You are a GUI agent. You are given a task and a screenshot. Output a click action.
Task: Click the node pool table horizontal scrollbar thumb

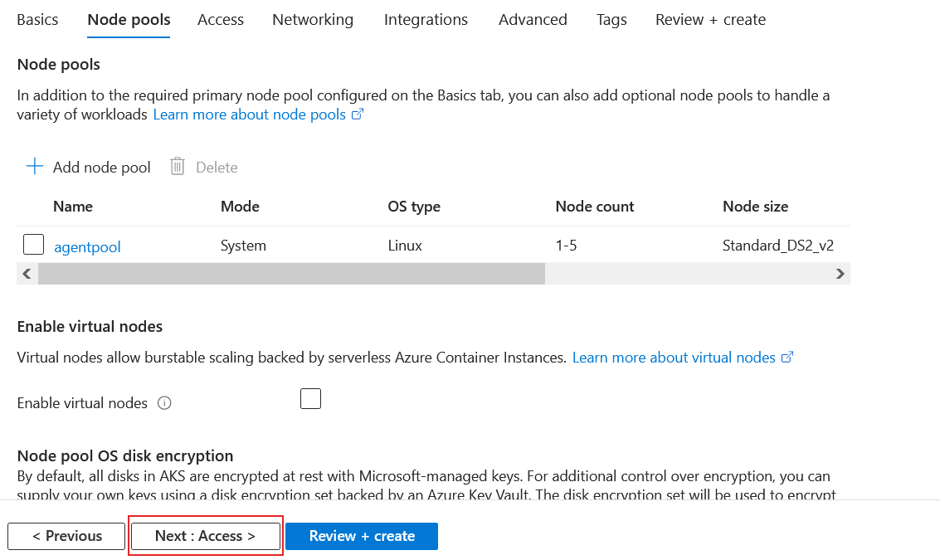[290, 274]
